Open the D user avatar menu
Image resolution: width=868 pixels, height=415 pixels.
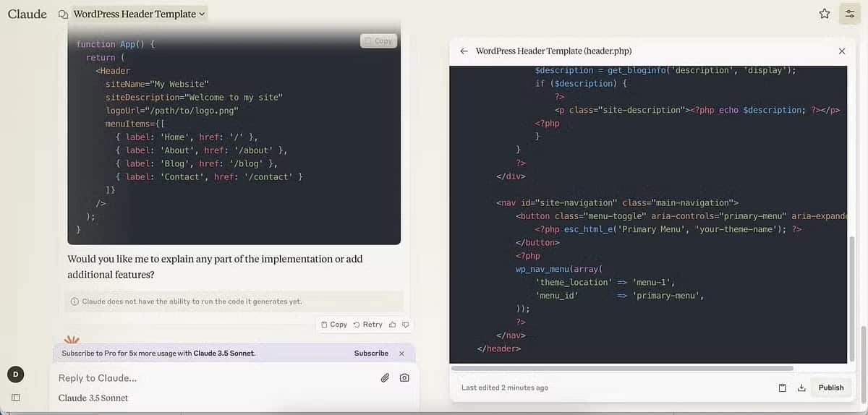pyautogui.click(x=16, y=374)
